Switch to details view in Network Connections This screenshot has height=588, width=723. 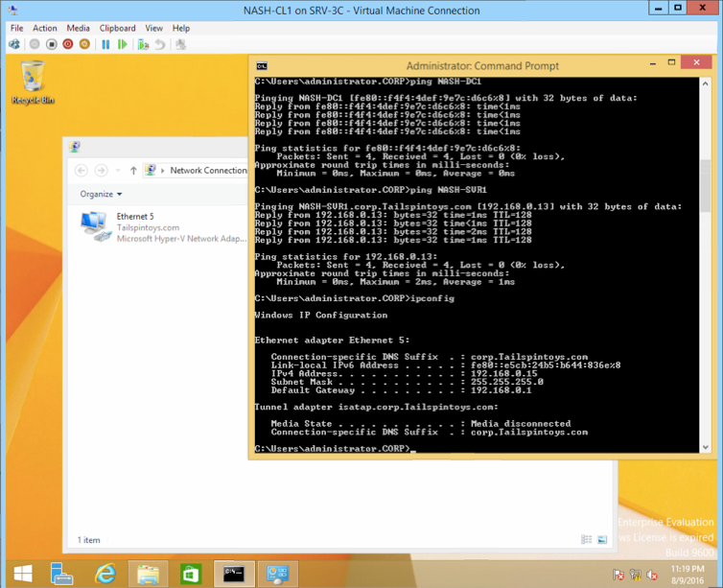(x=586, y=540)
